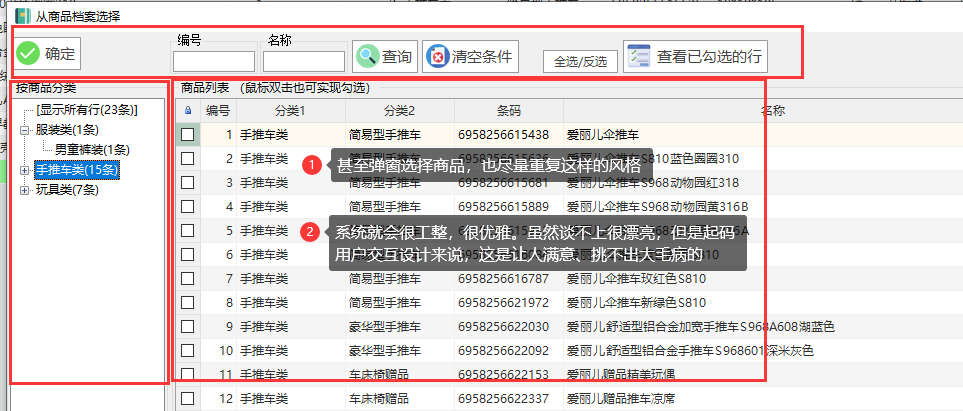This screenshot has height=411, width=963.
Task: Click 爱丽儿赠品精美玩偶
Action: 621,374
